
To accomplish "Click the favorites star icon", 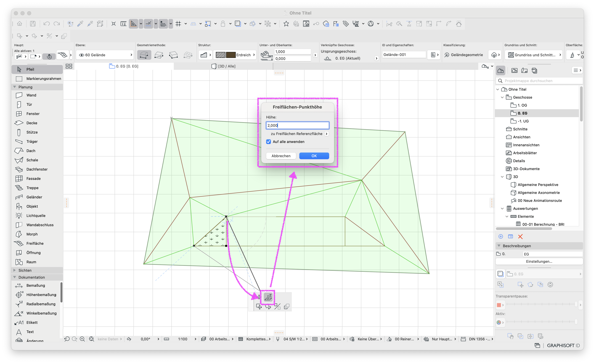I will [286, 24].
